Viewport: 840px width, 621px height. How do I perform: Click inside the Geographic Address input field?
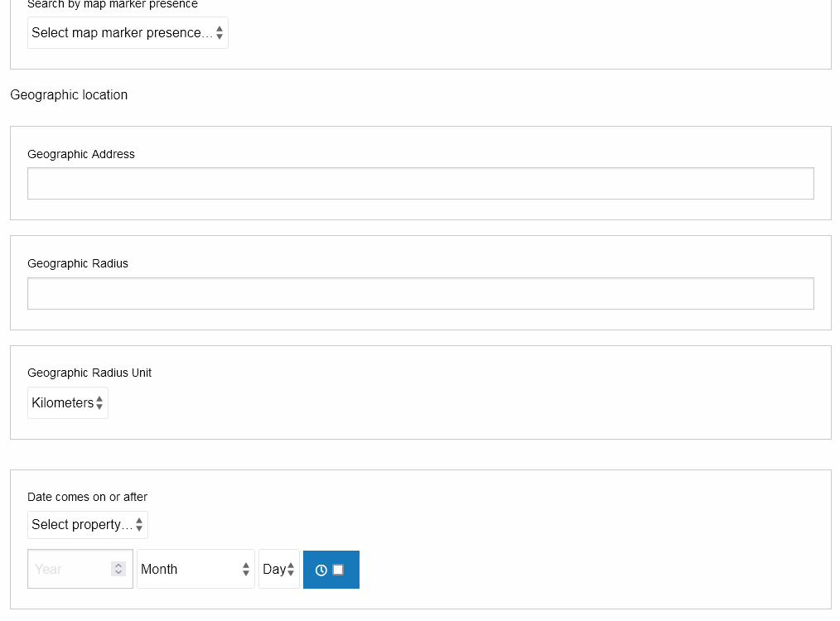coord(420,183)
